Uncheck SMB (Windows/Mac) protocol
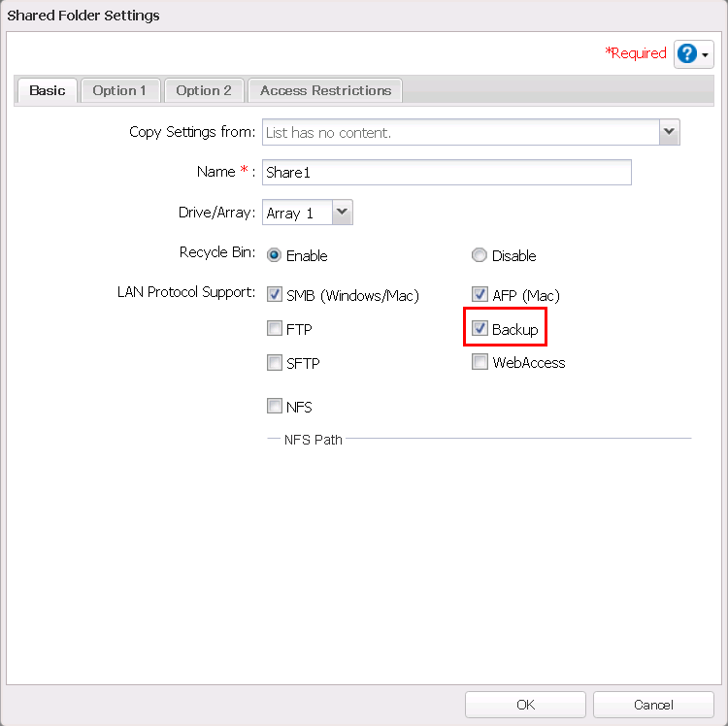 tap(275, 294)
